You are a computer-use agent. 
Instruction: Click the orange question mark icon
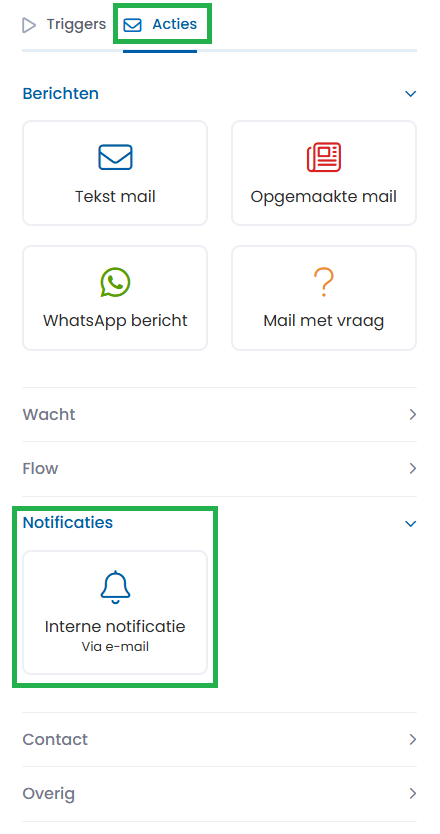point(323,282)
